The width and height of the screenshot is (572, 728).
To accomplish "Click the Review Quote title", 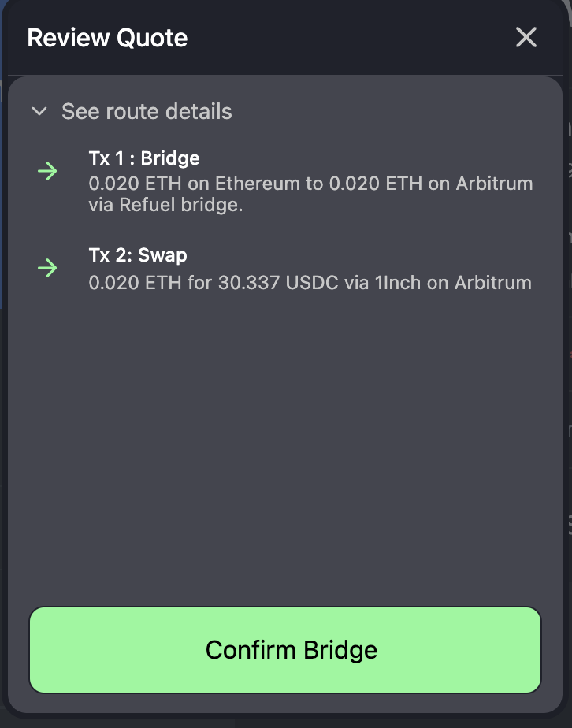I will [107, 38].
